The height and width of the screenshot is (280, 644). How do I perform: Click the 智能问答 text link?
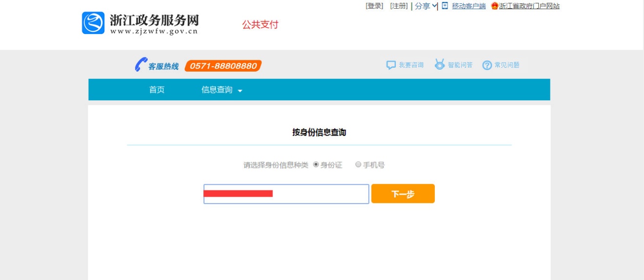(x=460, y=65)
